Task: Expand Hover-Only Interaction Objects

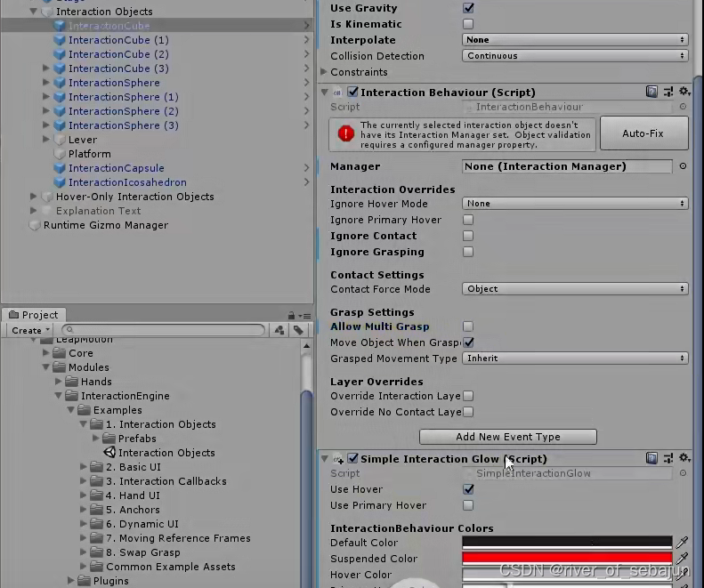Action: coord(33,197)
